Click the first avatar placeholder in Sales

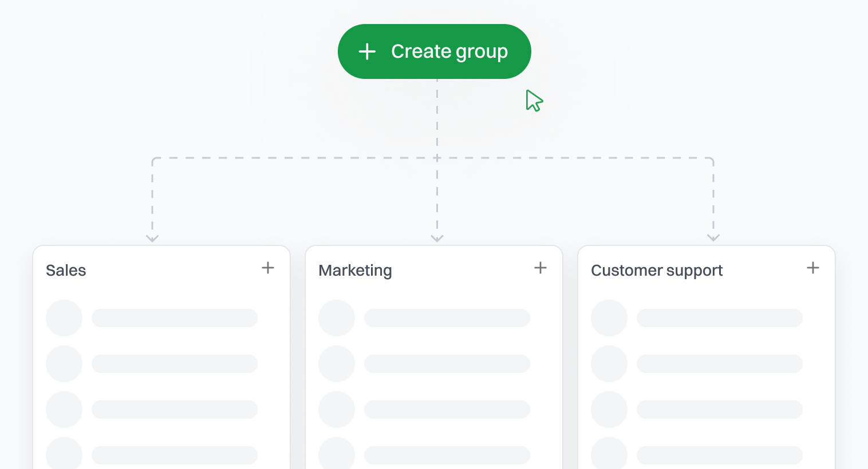64,318
